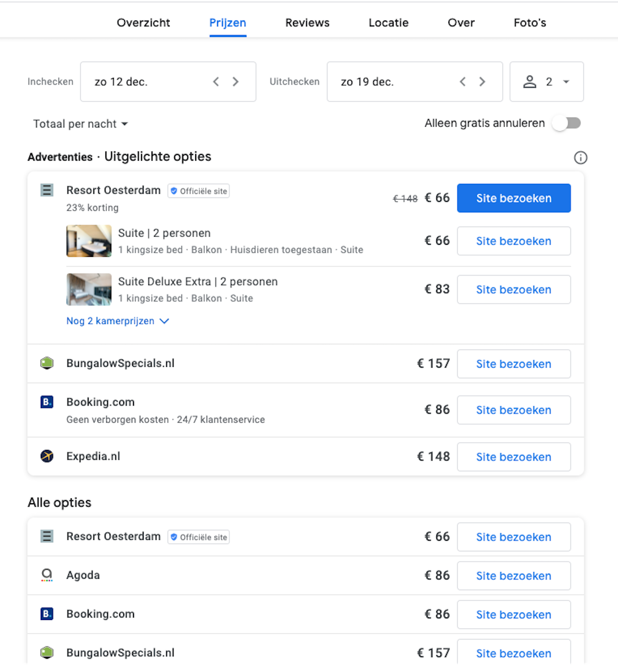The width and height of the screenshot is (618, 672).
Task: Click BungalowSpecials.nl logo in featured options
Action: 47,363
